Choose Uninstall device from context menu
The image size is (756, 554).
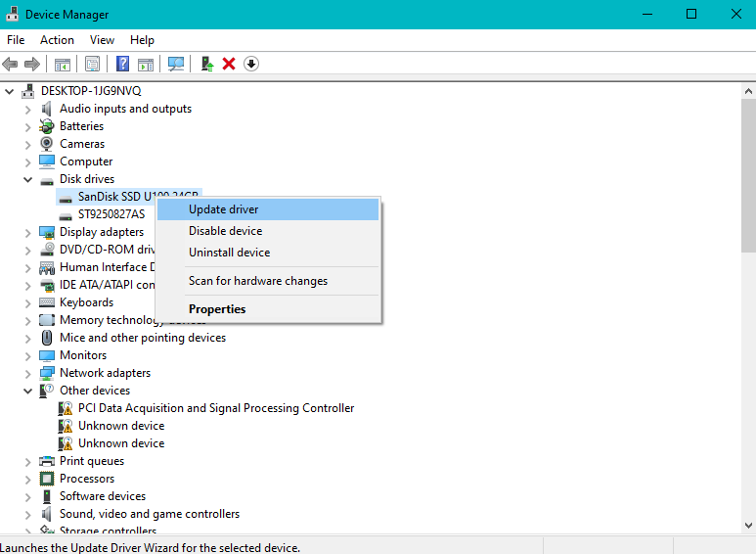pyautogui.click(x=229, y=253)
